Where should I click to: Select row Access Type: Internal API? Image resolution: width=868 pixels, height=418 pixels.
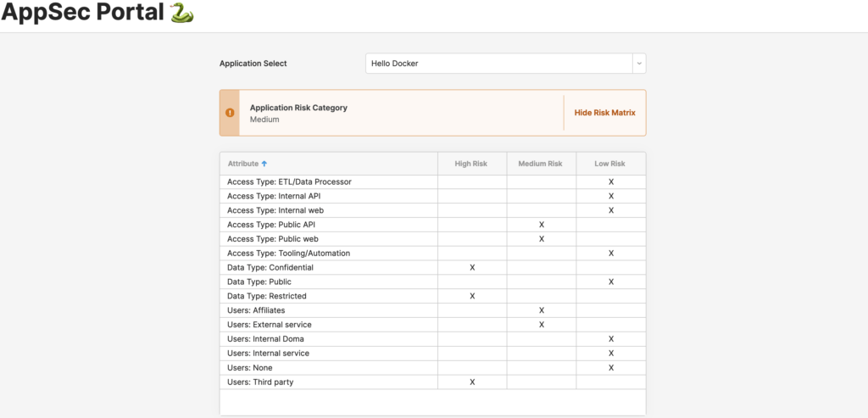(433, 196)
